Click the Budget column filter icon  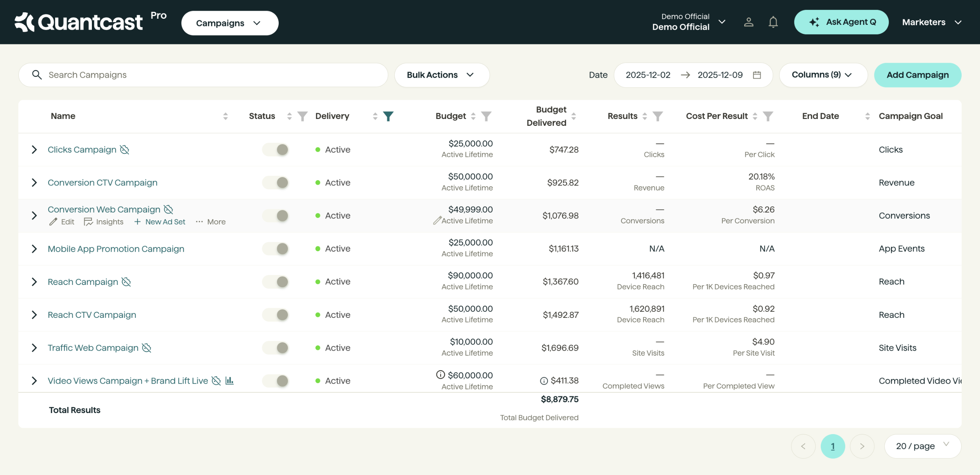(486, 116)
